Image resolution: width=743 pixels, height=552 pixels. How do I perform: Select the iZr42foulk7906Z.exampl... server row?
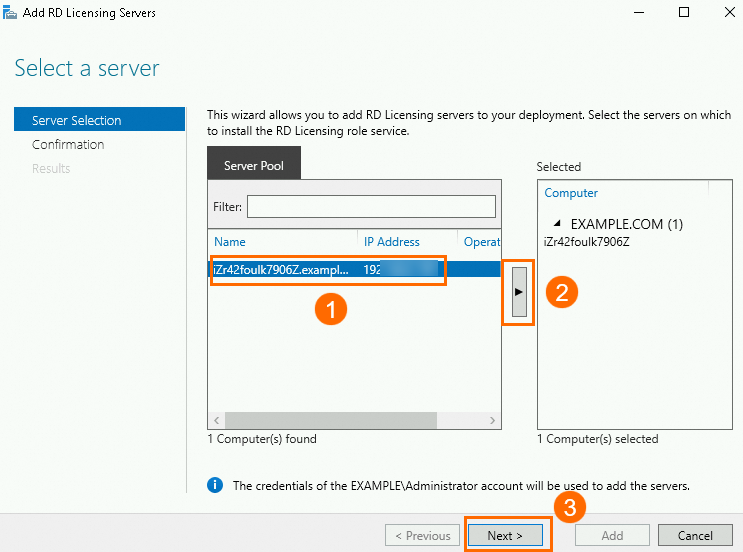click(354, 270)
